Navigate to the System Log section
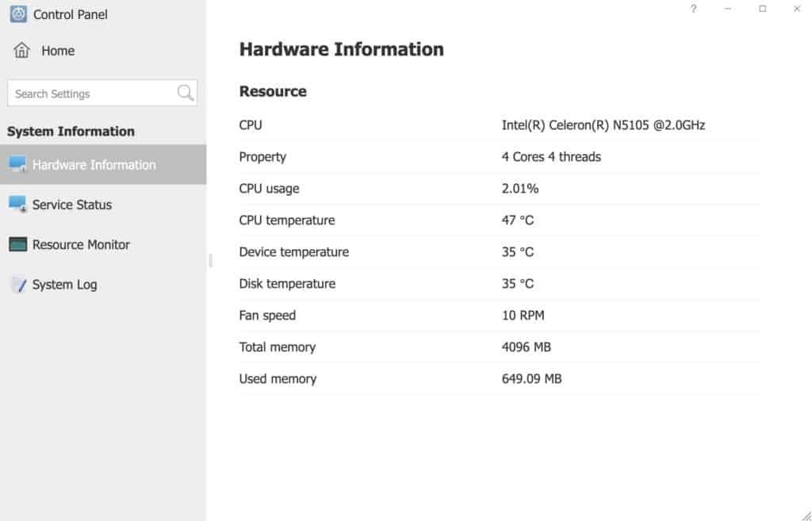This screenshot has height=521, width=812. 65,284
